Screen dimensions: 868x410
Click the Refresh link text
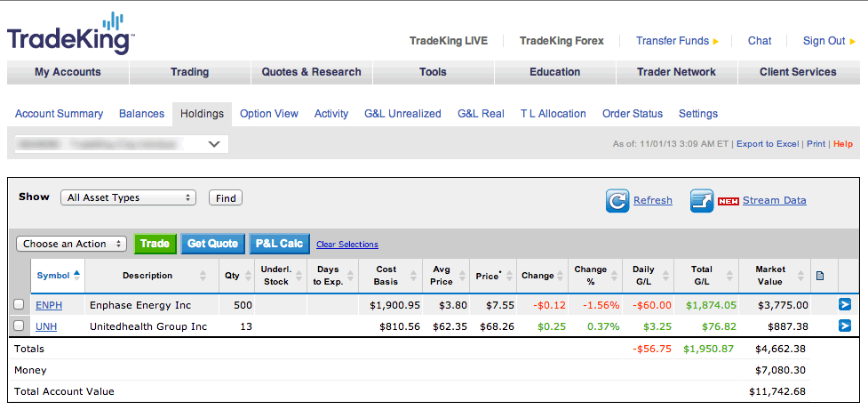pyautogui.click(x=653, y=201)
